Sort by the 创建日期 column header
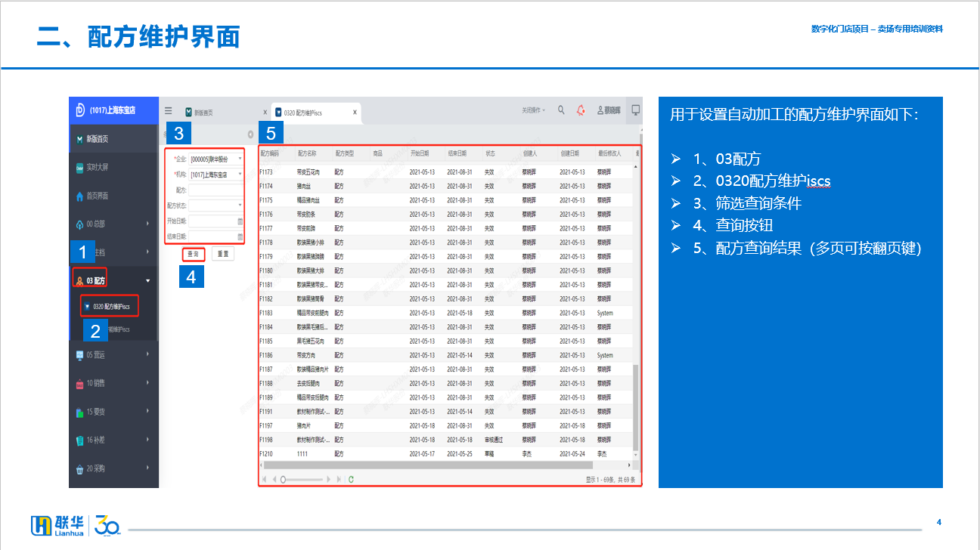 [576, 153]
